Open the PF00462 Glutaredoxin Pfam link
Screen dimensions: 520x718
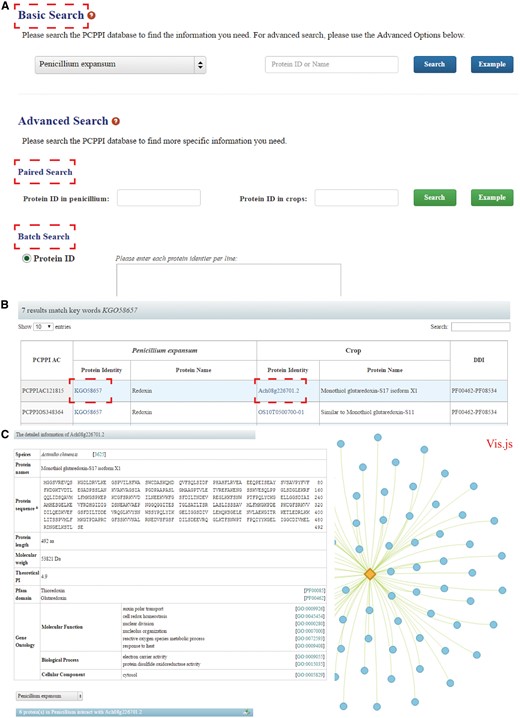314,598
